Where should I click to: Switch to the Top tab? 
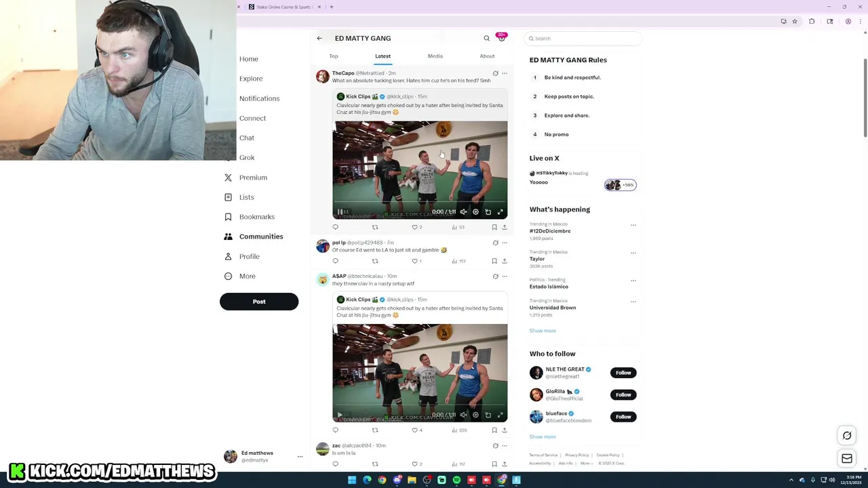(x=334, y=56)
